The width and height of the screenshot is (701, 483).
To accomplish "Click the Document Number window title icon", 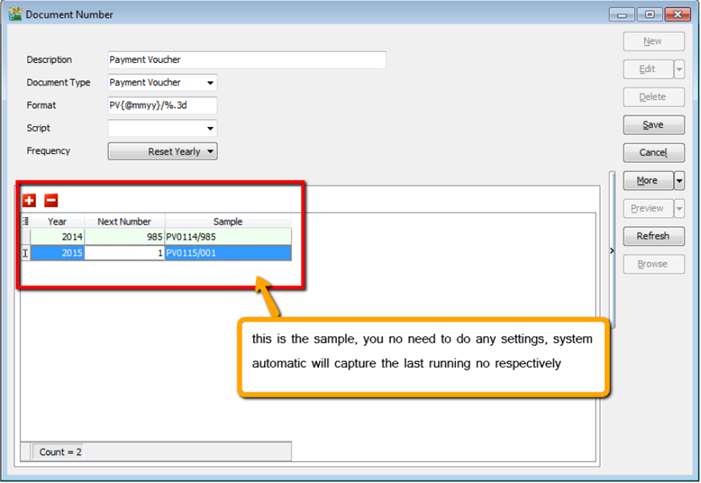I will point(13,14).
